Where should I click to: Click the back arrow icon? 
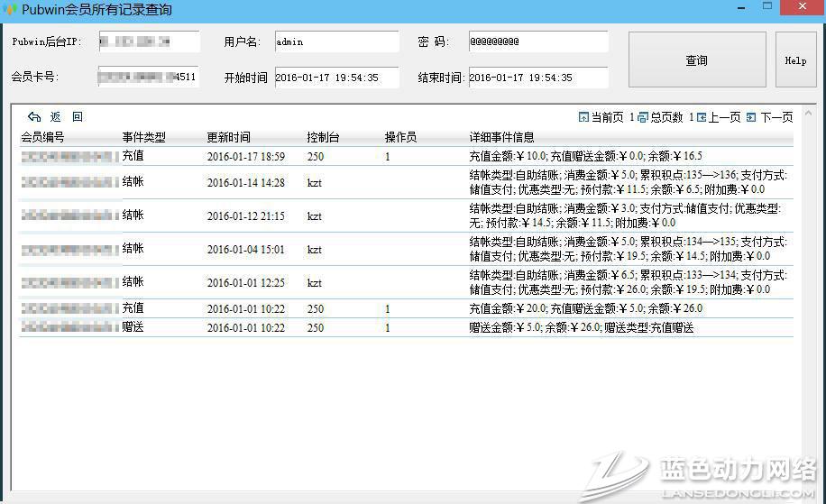click(x=34, y=117)
